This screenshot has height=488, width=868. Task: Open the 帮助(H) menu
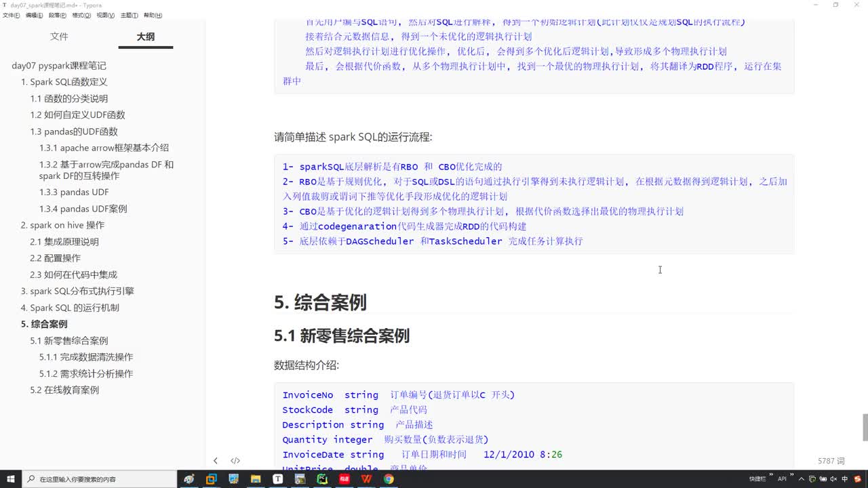pos(153,15)
